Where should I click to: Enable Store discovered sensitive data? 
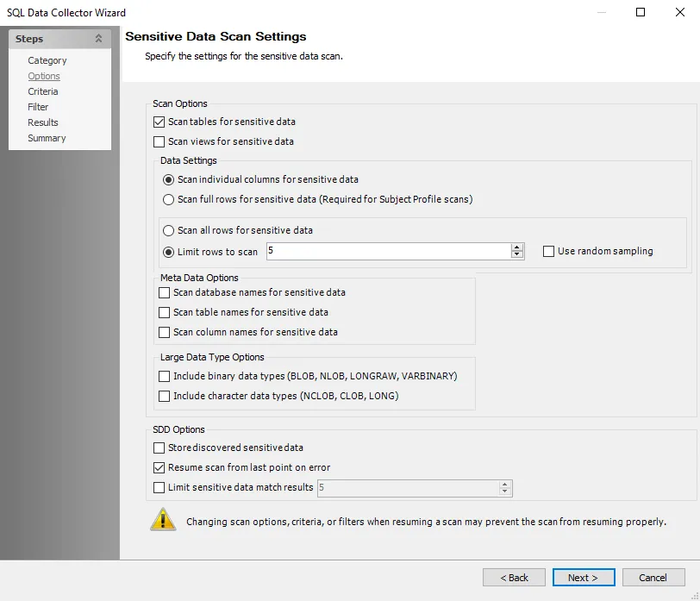point(159,448)
